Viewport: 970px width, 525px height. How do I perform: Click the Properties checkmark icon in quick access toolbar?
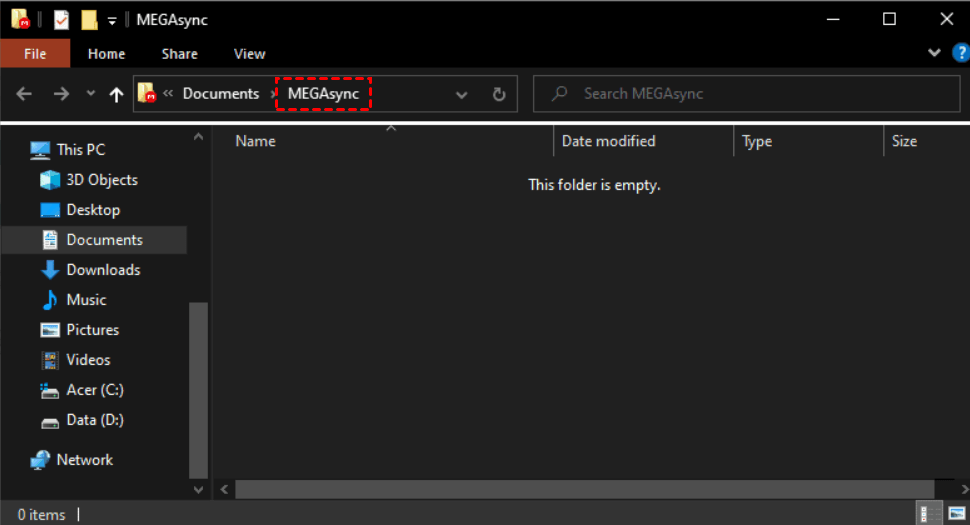(x=61, y=20)
